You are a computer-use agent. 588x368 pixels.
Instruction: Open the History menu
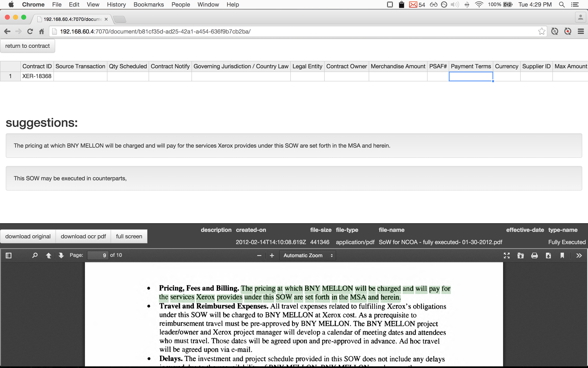click(116, 5)
